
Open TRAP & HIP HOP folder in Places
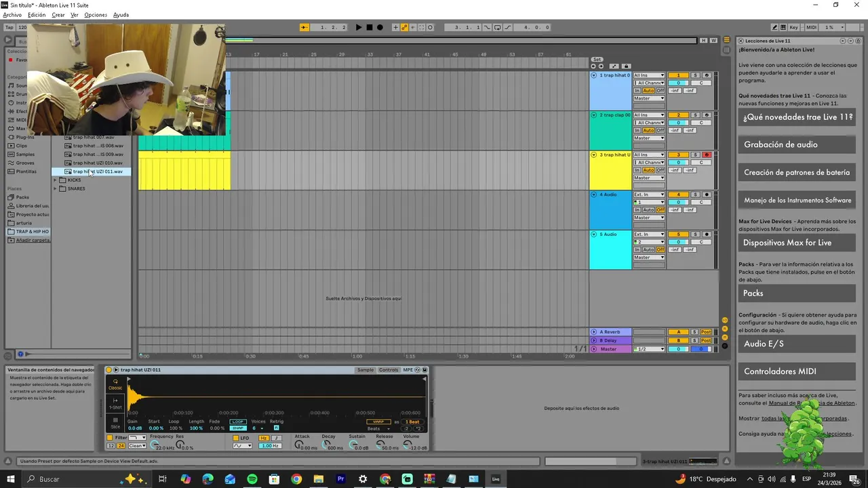[28, 232]
